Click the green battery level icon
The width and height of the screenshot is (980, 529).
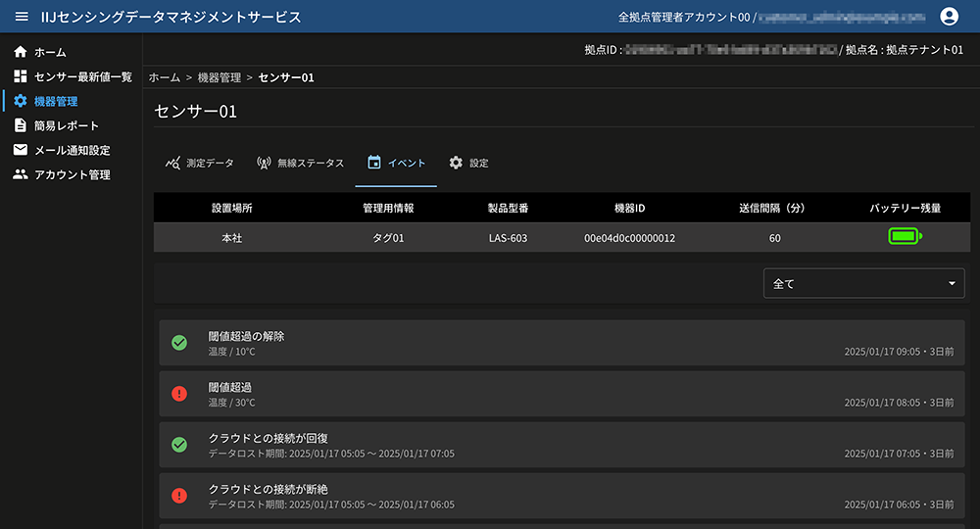point(905,236)
